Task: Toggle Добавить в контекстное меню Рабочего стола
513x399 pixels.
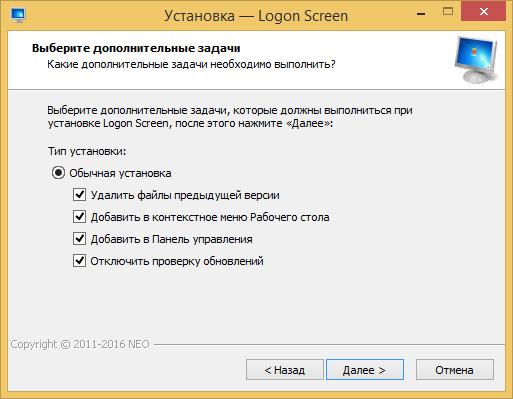Action: (79, 217)
